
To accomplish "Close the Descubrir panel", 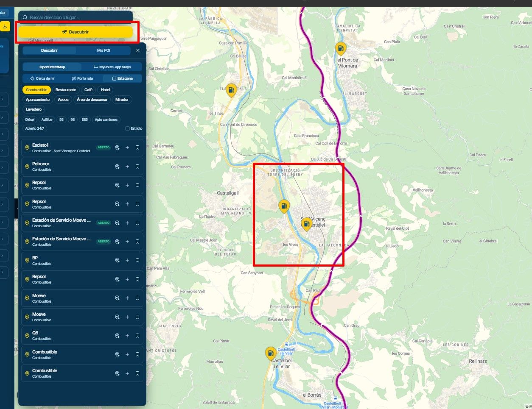I will click(138, 50).
